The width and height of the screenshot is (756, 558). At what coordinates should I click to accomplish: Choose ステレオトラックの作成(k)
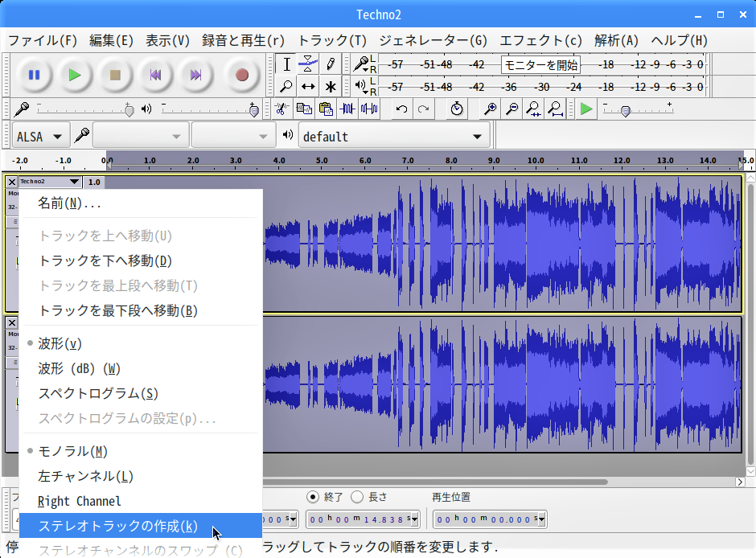coord(141,526)
